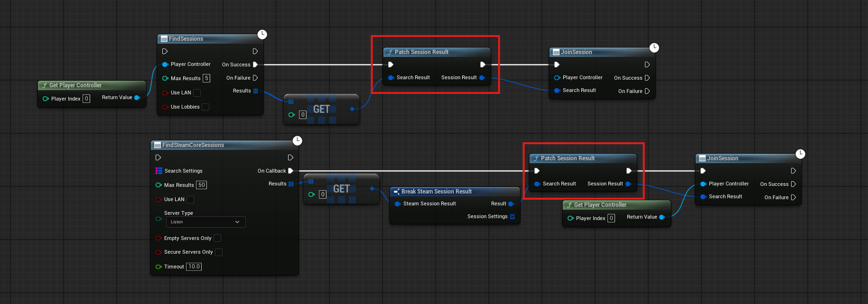Click the FindSteamCoreSessions On Callback exec pin

[x=290, y=171]
